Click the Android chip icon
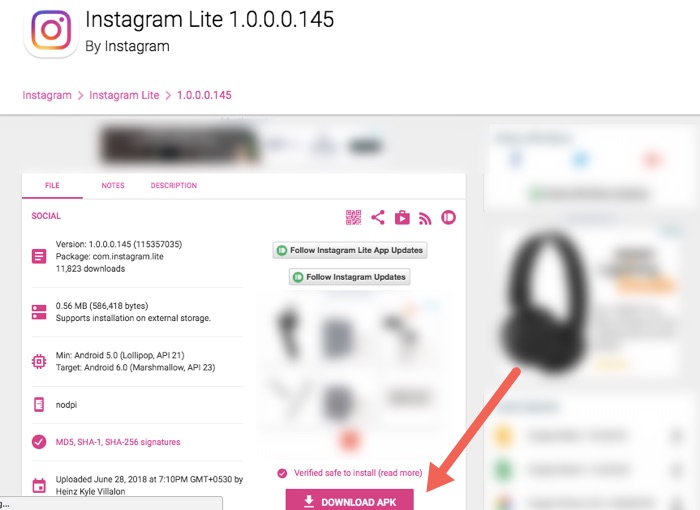 click(39, 361)
